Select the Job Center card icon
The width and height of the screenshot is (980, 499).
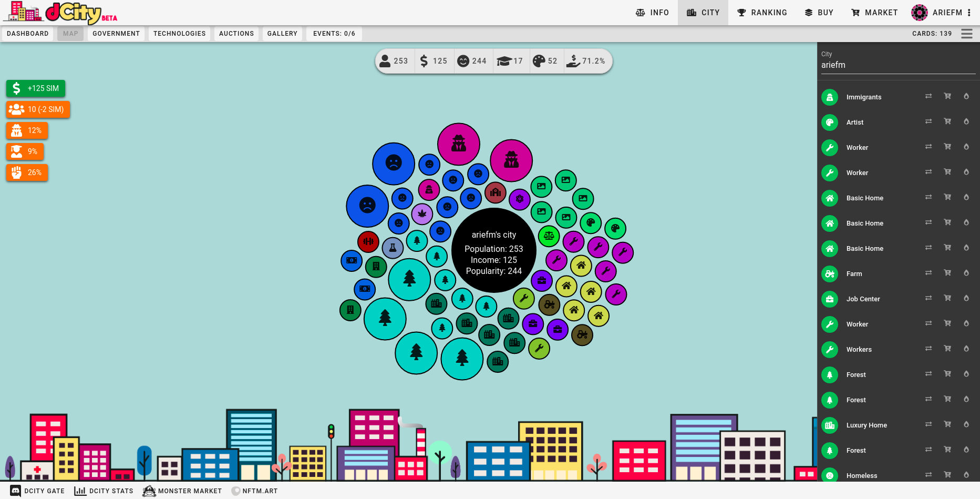click(830, 299)
